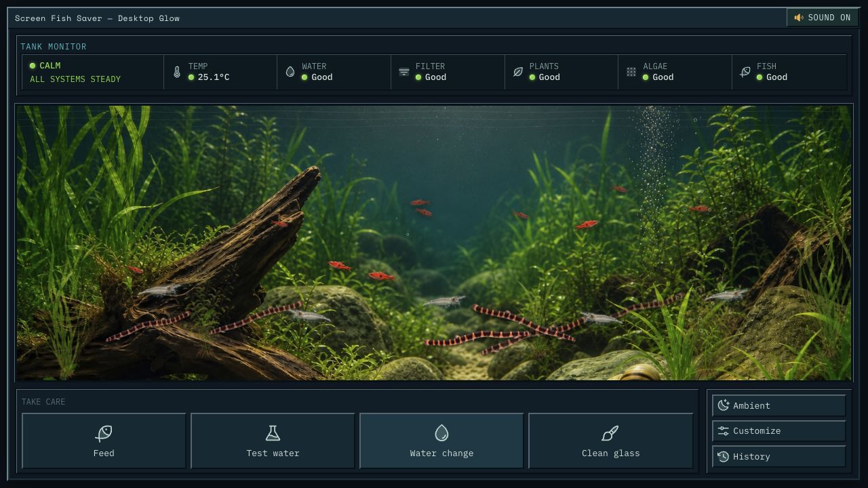The image size is (868, 488).
Task: Choose the Clean glass action
Action: click(x=610, y=441)
